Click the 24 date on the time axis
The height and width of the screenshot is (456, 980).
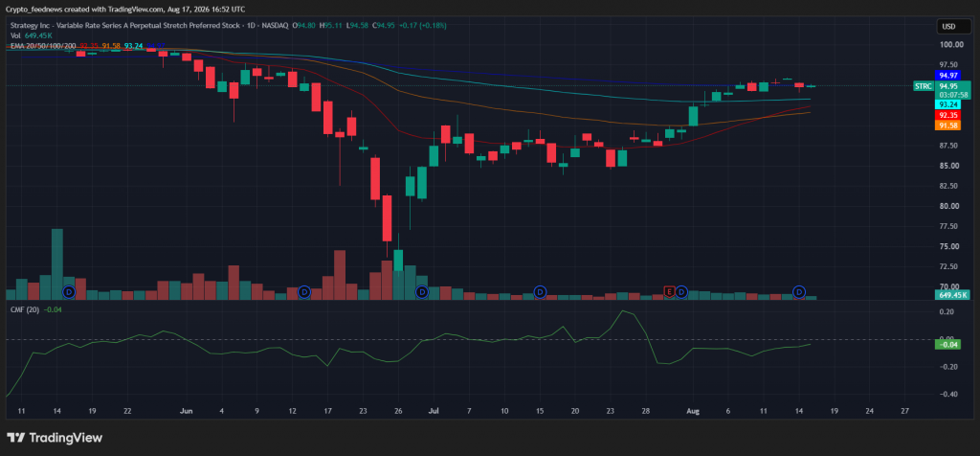click(x=870, y=412)
